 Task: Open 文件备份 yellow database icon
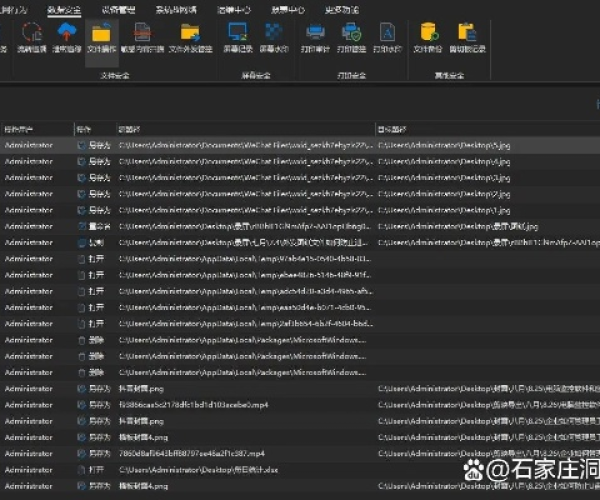[x=429, y=32]
